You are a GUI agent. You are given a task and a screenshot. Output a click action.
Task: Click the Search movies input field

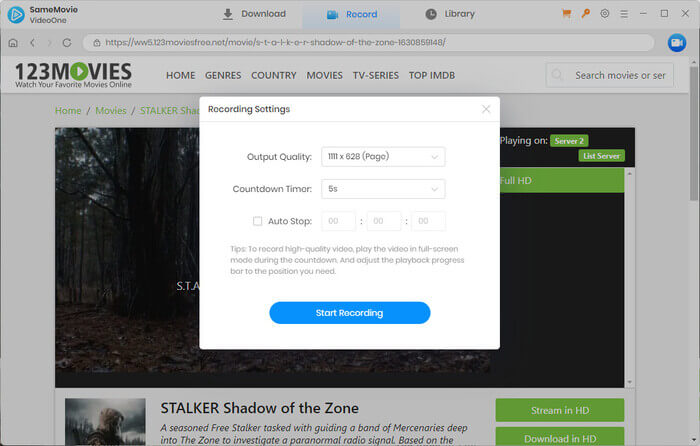pos(610,75)
